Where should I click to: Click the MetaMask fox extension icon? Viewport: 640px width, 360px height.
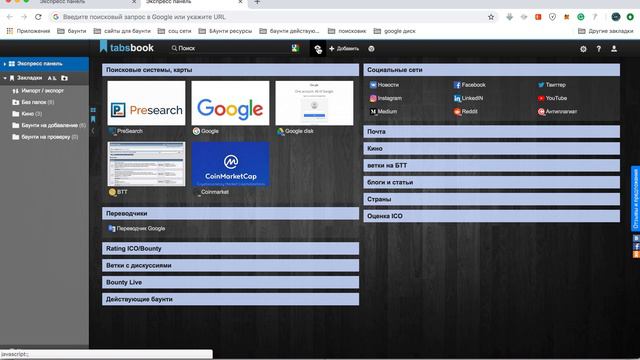coord(567,17)
